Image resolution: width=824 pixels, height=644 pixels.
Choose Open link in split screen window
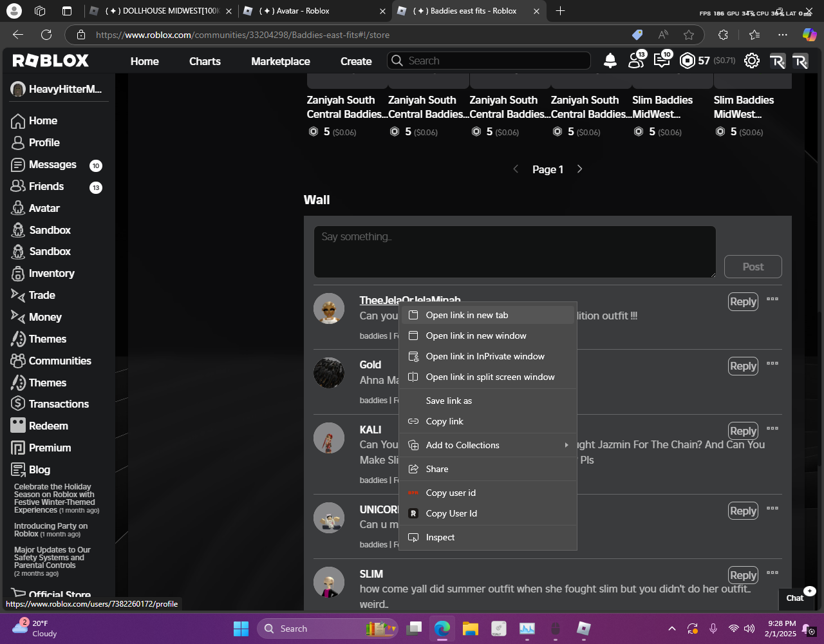click(x=488, y=377)
